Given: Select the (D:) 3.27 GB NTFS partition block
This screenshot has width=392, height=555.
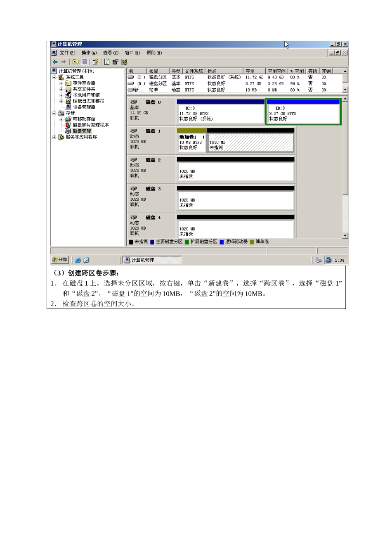Looking at the screenshot, I should click(303, 111).
